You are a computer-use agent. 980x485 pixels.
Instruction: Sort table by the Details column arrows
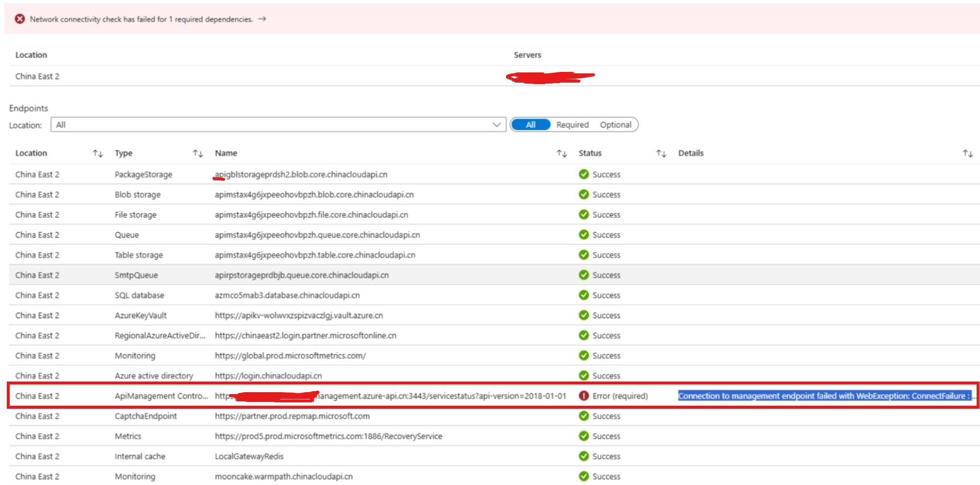(x=968, y=154)
